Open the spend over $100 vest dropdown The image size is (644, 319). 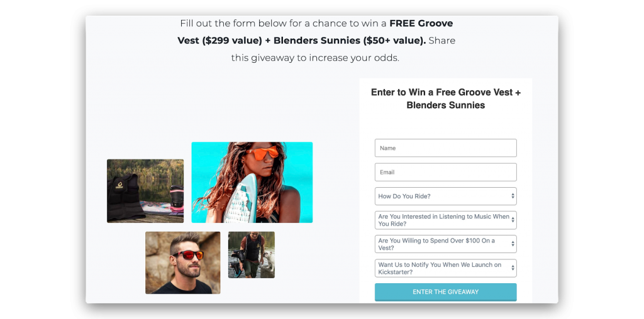pos(446,244)
